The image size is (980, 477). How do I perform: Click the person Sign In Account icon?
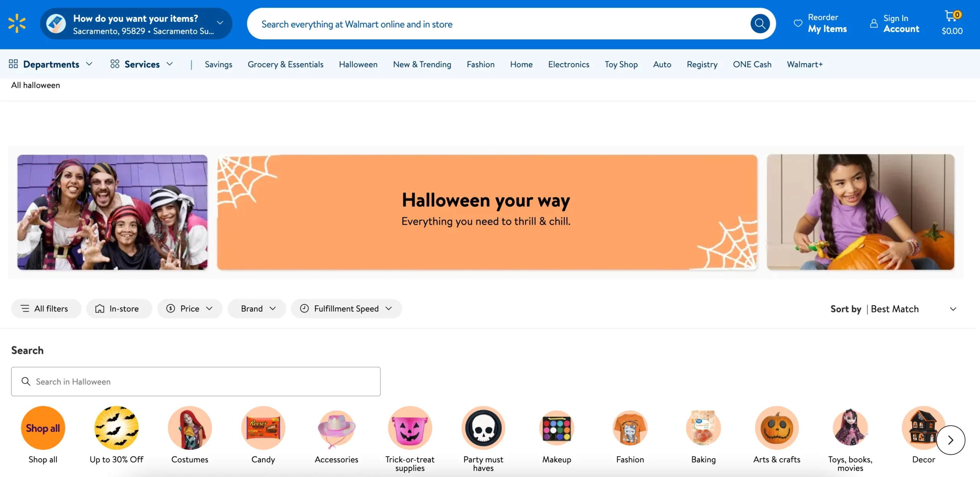point(874,23)
